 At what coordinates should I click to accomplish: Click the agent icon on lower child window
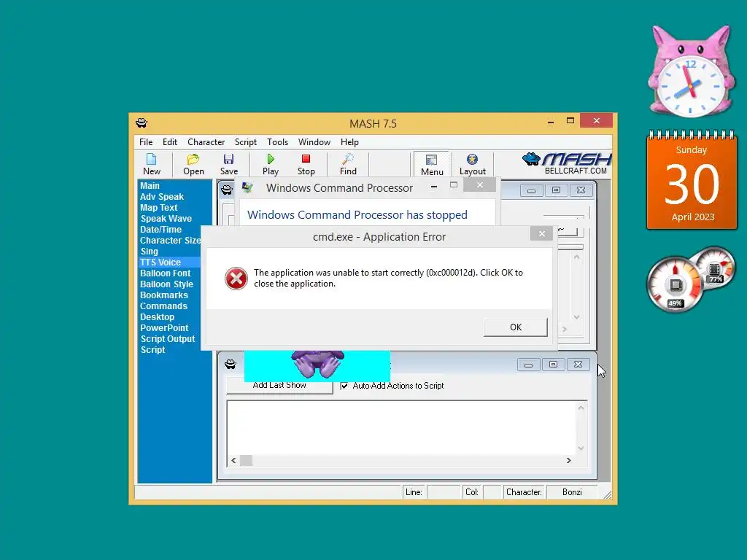230,365
